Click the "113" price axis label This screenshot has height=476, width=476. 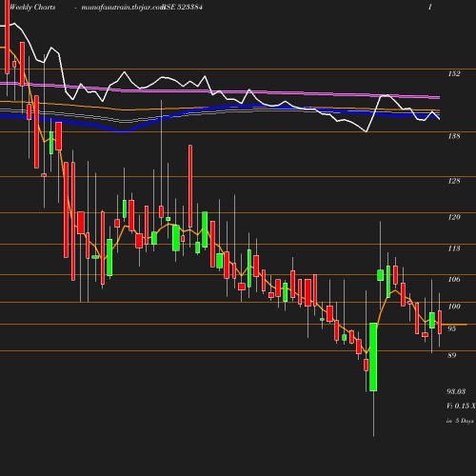[x=454, y=248]
